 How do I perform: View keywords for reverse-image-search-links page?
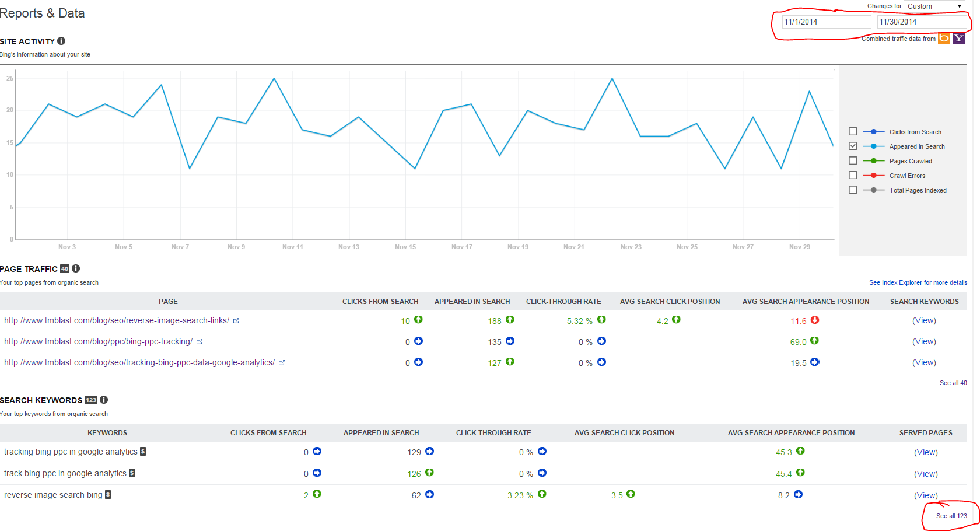(924, 320)
